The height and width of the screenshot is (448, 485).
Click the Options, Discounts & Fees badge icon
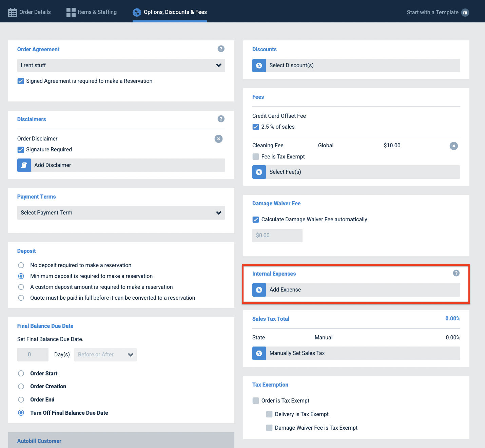[x=137, y=12]
